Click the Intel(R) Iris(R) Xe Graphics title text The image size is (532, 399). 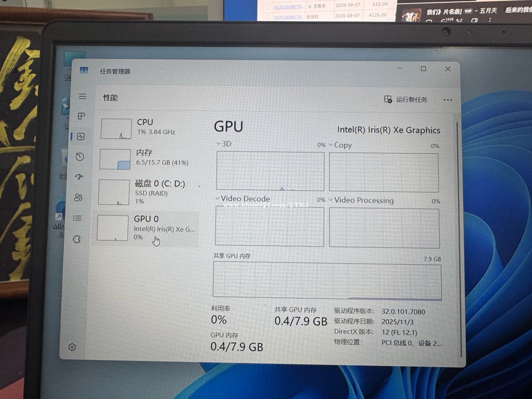389,130
